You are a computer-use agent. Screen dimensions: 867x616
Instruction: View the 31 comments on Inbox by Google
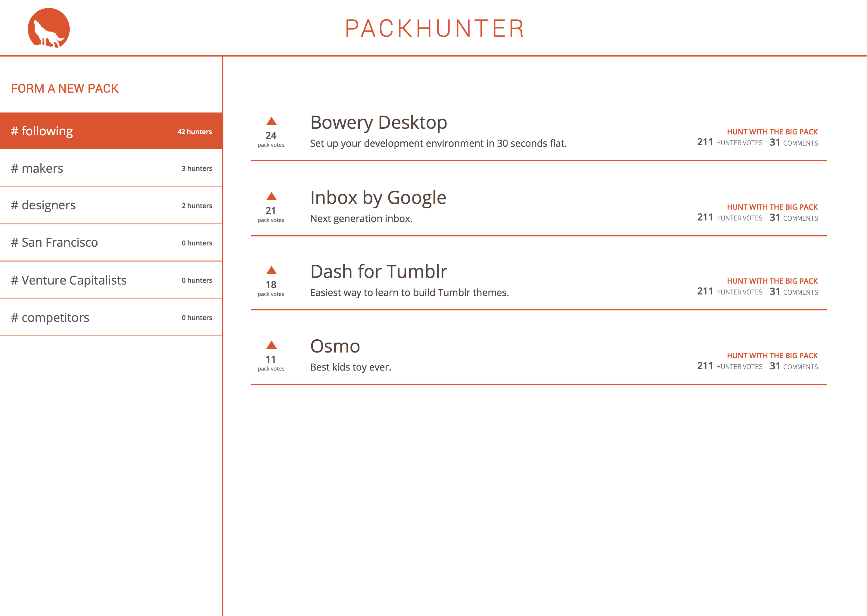click(793, 218)
